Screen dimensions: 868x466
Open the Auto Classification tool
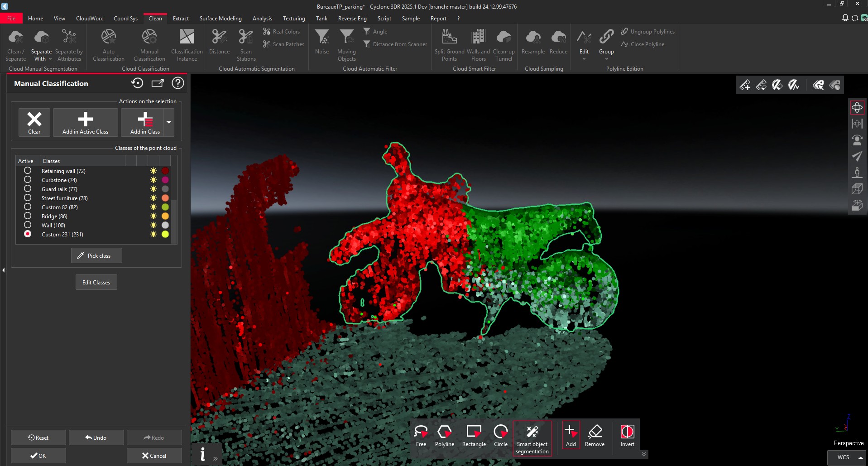pos(109,45)
